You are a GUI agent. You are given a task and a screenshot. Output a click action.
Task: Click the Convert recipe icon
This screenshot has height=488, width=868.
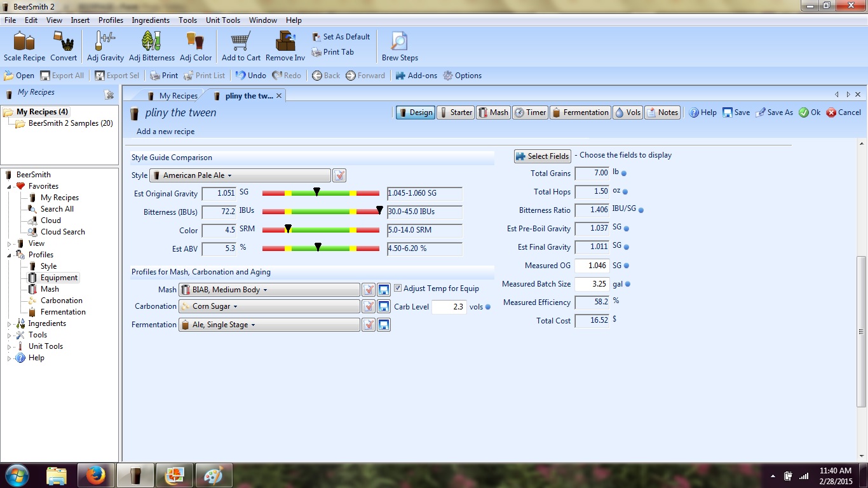click(64, 46)
